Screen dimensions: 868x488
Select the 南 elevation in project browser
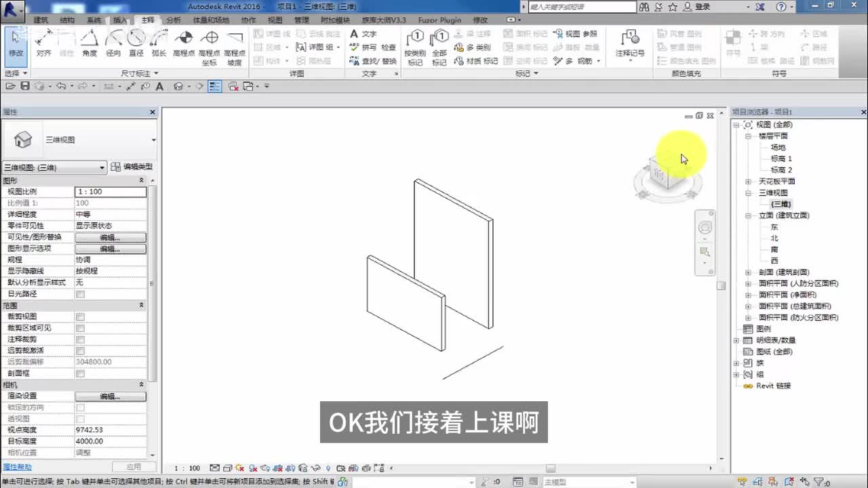click(x=774, y=249)
